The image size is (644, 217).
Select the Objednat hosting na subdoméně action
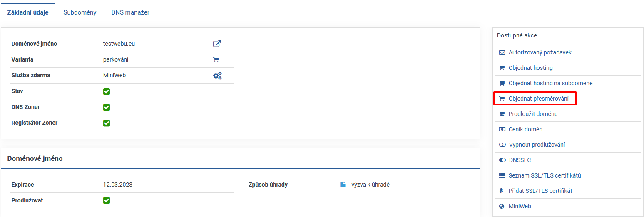tap(550, 83)
